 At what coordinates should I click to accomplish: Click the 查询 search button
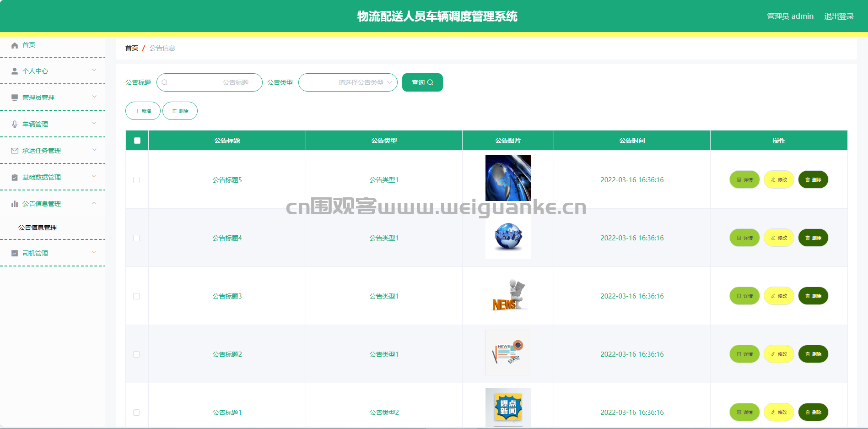(x=422, y=82)
